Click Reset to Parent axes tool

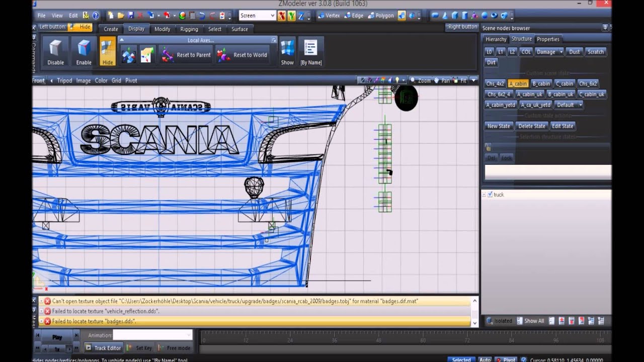[x=186, y=55]
